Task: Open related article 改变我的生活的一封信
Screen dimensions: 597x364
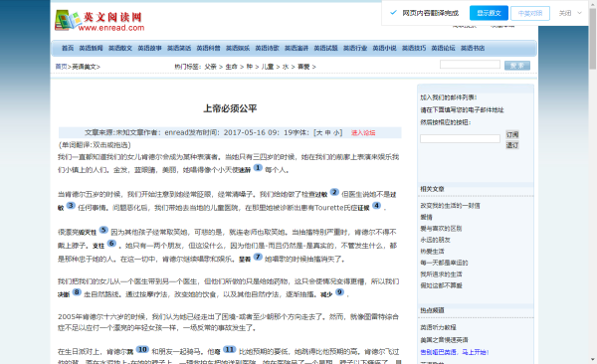Action: tap(450, 206)
